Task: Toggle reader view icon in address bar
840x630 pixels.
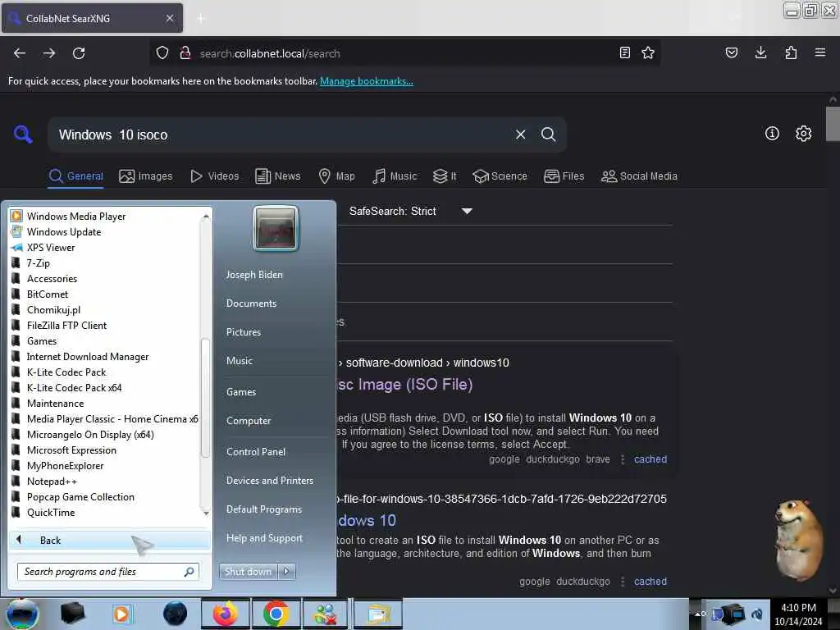Action: click(x=624, y=52)
